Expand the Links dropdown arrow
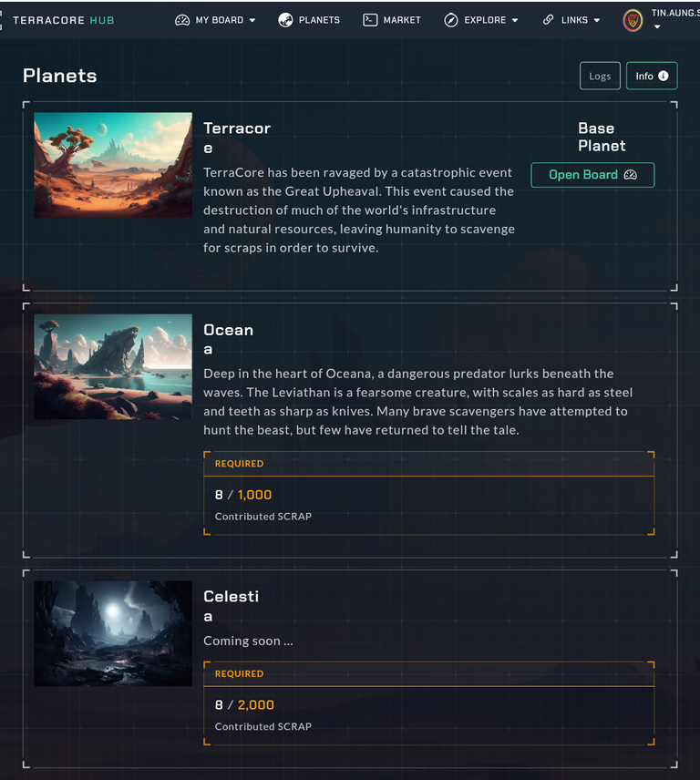The width and height of the screenshot is (700, 780). click(x=596, y=20)
